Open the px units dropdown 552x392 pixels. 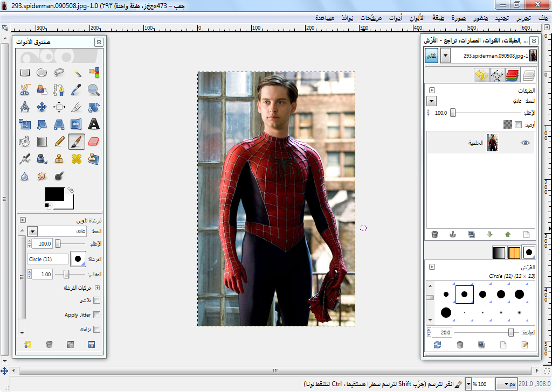507,384
